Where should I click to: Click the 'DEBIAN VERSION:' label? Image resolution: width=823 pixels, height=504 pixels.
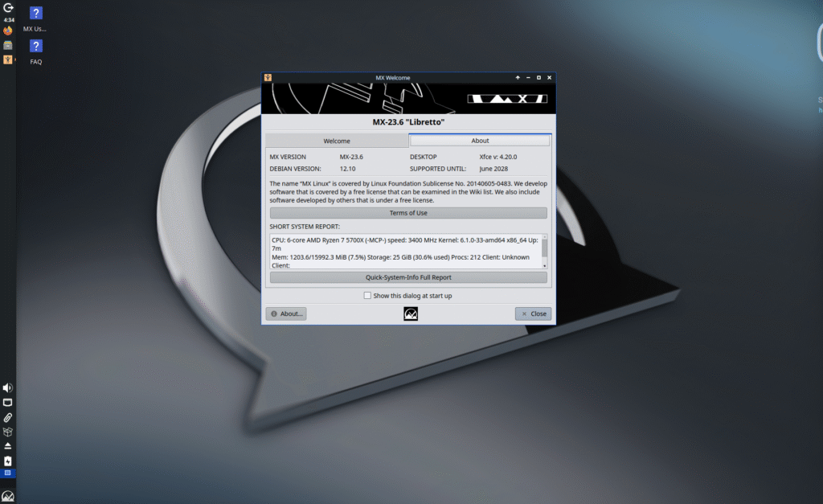point(295,169)
